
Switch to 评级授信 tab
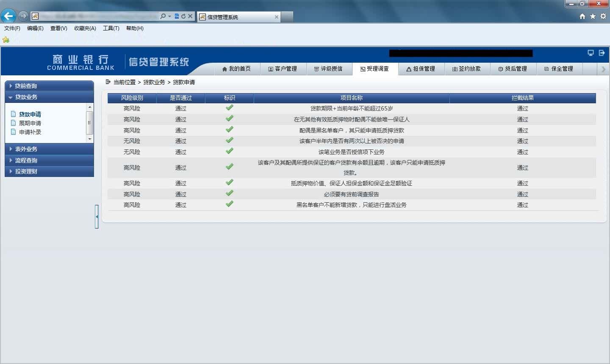click(x=328, y=69)
